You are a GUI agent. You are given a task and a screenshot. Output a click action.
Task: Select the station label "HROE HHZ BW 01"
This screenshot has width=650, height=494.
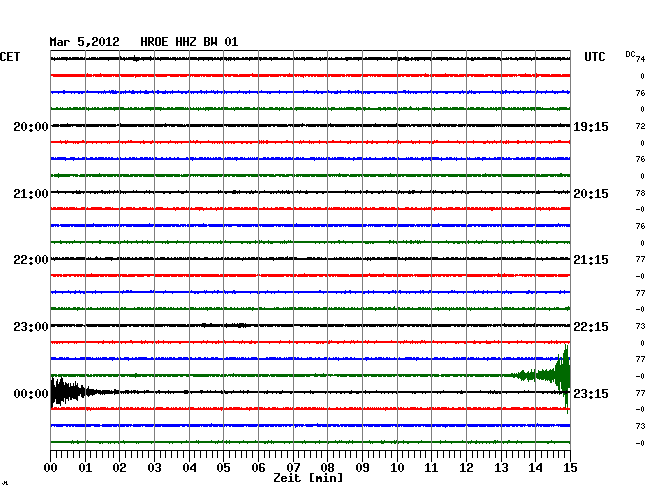[189, 42]
